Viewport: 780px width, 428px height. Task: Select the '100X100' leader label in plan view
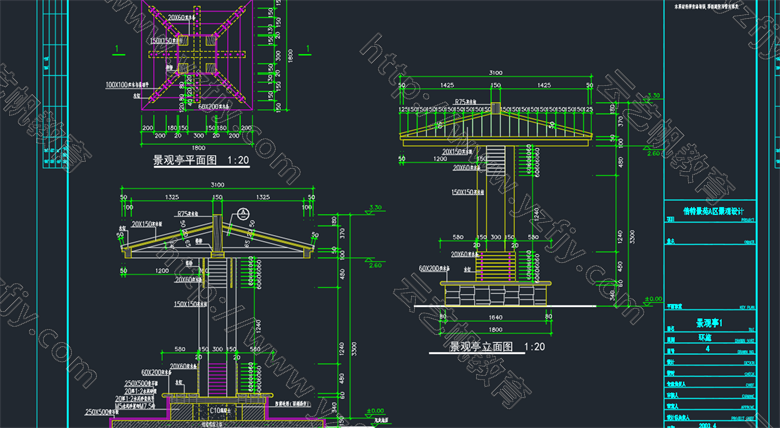point(127,85)
